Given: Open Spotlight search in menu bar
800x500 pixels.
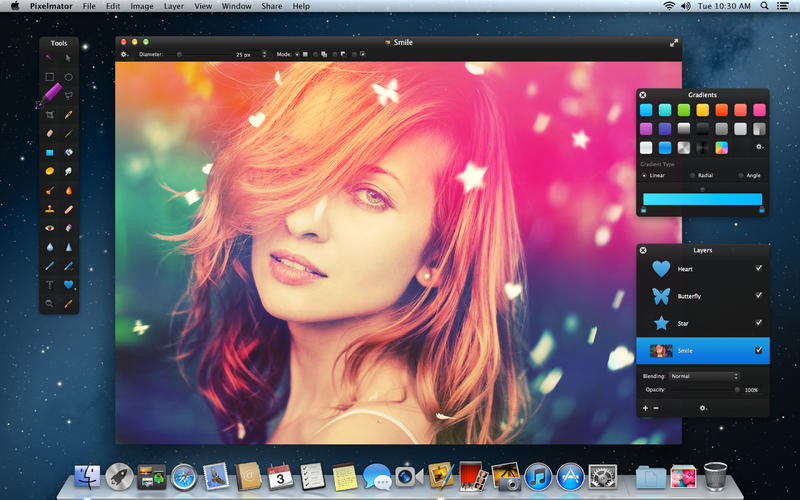Looking at the screenshot, I should (x=764, y=6).
